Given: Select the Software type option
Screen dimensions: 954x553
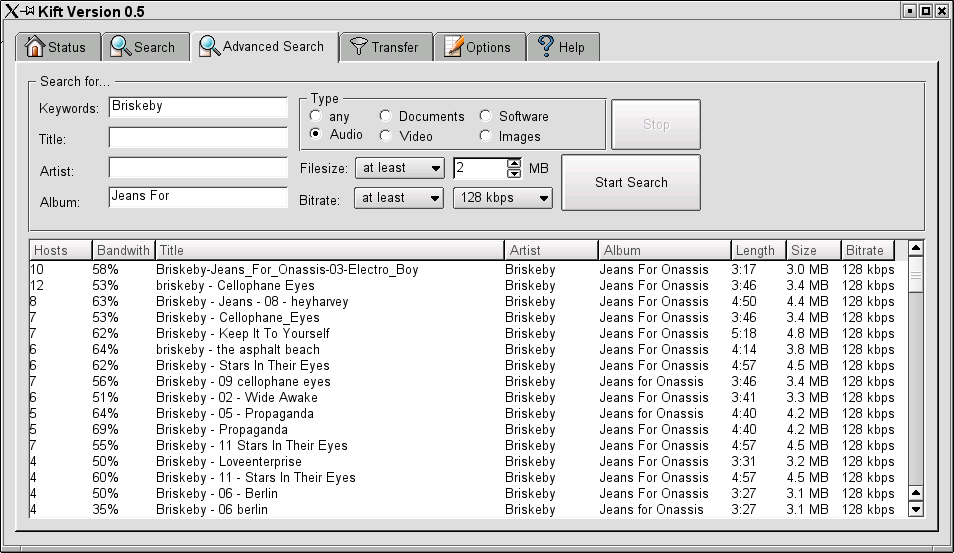Looking at the screenshot, I should tap(486, 116).
